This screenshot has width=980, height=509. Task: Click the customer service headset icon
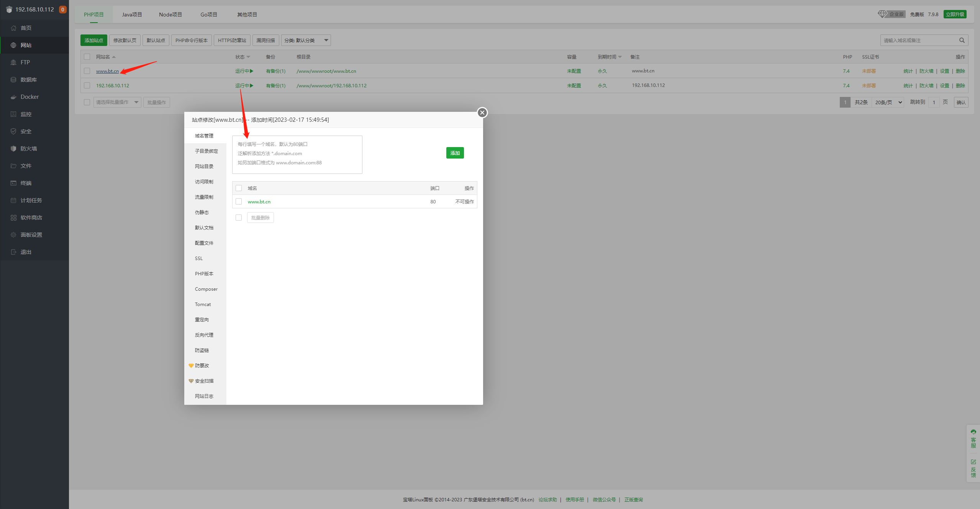973,432
